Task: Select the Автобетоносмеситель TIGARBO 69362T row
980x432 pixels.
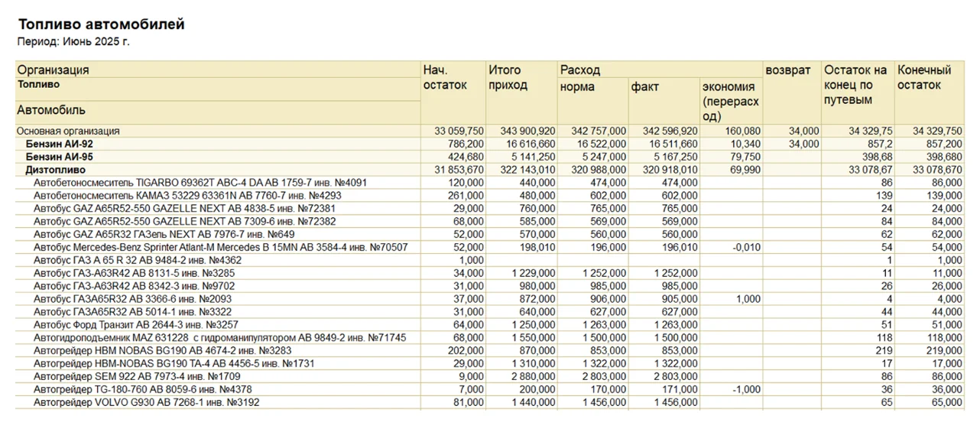Action: point(200,183)
